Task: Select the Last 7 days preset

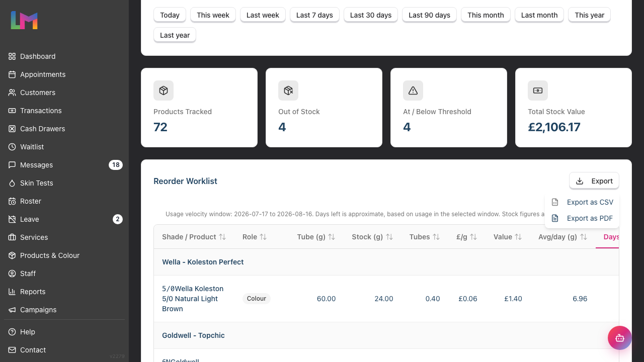Action: 314,15
